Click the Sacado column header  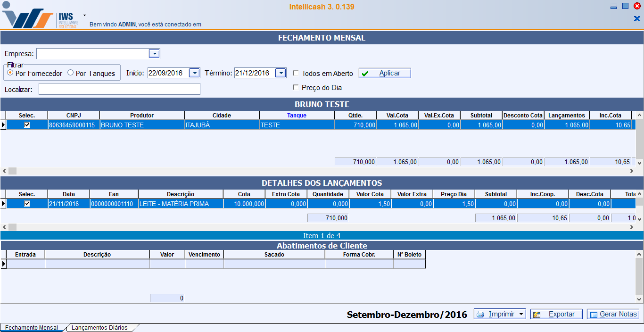[x=274, y=255]
